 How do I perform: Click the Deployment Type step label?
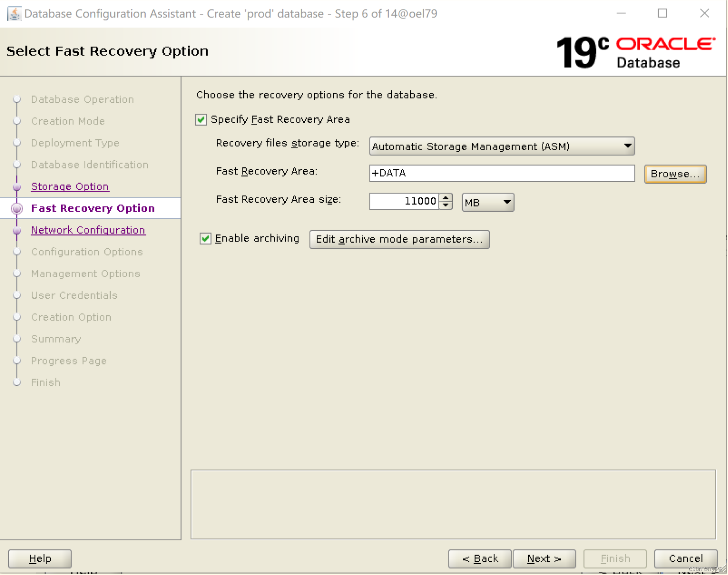click(x=75, y=143)
